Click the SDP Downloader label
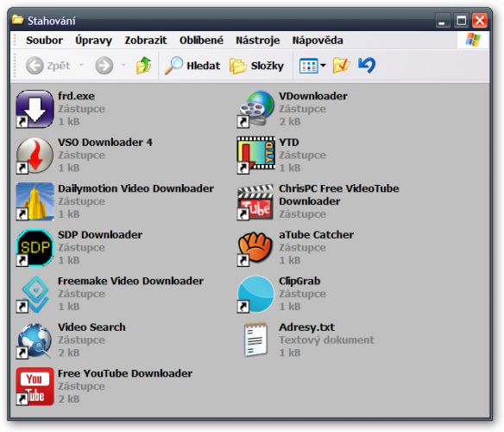 [100, 235]
